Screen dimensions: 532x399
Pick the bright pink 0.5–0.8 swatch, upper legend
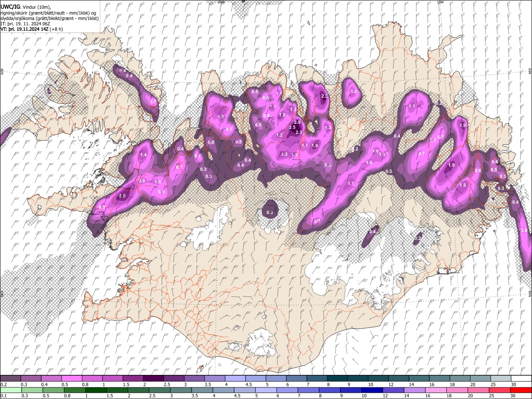pyautogui.click(x=73, y=378)
